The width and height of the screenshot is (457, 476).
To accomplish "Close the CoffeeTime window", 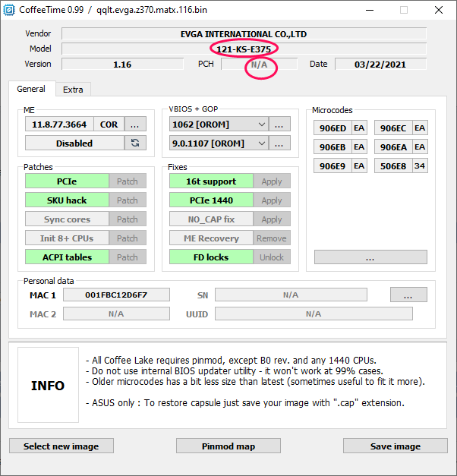I will (x=439, y=10).
